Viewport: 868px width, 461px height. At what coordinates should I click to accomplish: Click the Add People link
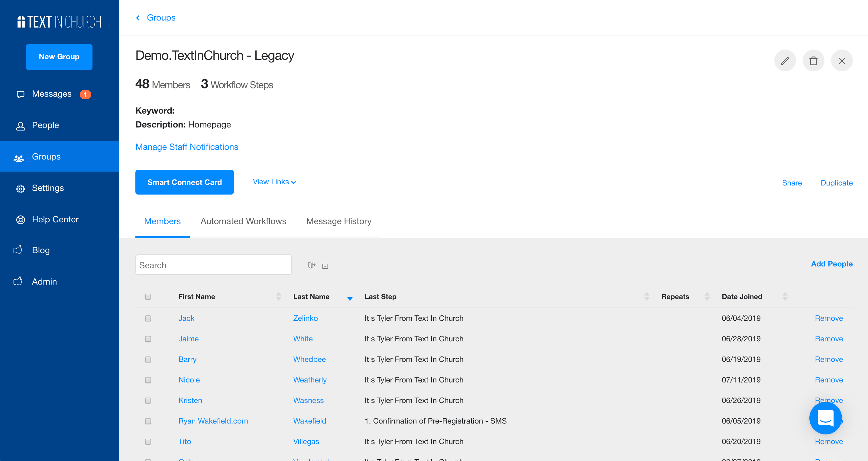[x=832, y=264]
